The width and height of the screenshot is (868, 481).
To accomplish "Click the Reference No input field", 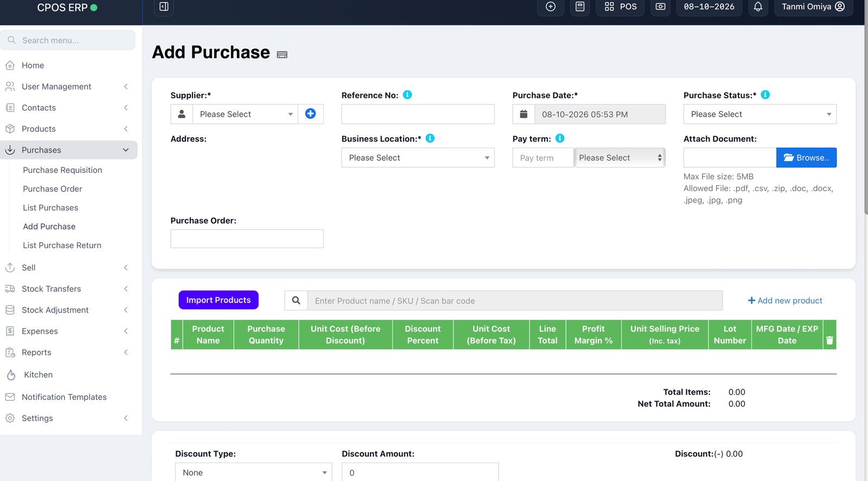I will [418, 114].
